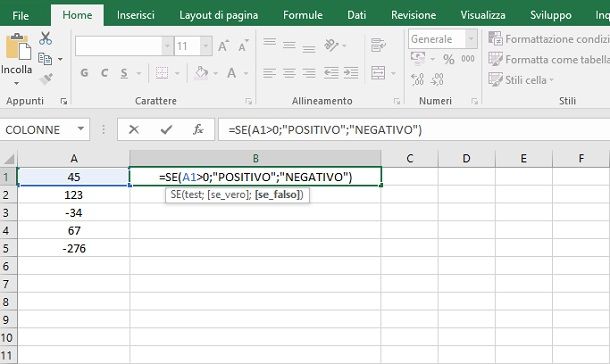Open the copy options dropdown arrow
Viewport: 610px width, 364px height.
coord(60,59)
